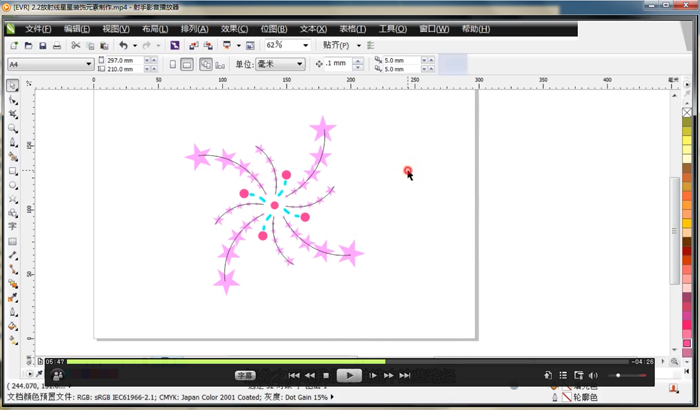This screenshot has height=410, width=700.
Task: Open the units 毫米 dropdown
Action: point(299,64)
